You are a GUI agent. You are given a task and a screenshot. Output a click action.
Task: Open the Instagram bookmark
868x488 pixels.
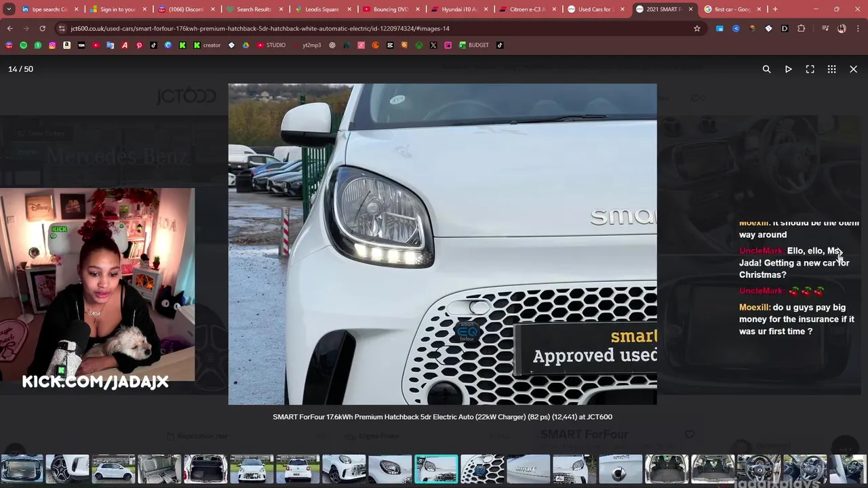52,45
